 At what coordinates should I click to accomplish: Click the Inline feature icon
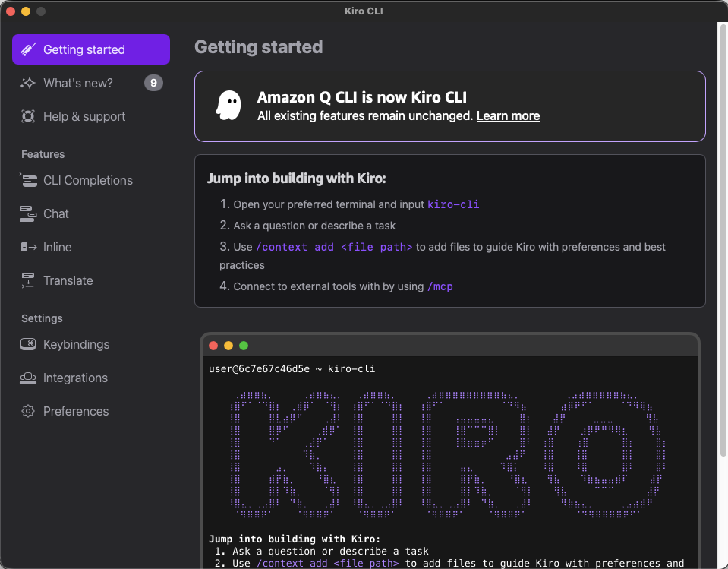coord(28,247)
